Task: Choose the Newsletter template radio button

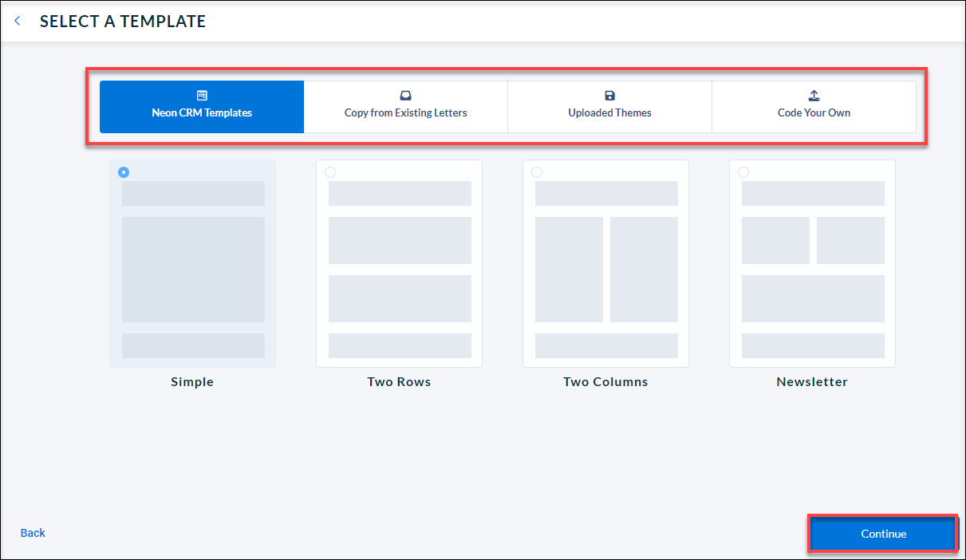Action: 743,172
